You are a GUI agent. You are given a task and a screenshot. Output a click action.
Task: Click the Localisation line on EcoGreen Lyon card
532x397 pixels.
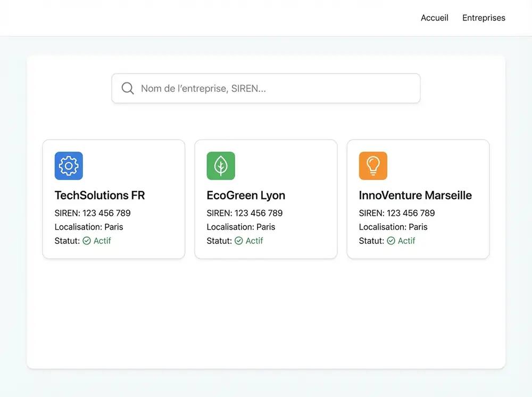click(241, 227)
